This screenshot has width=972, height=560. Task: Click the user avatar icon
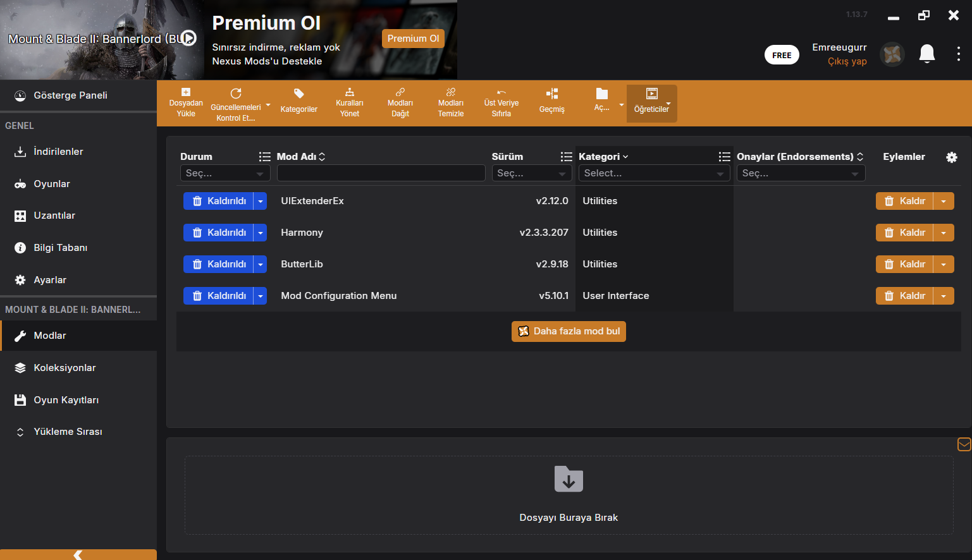tap(892, 54)
